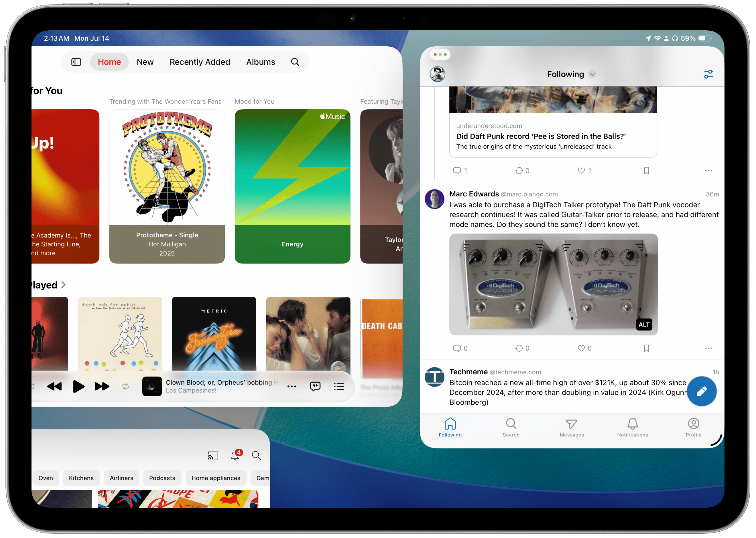Select the Podcasts topic chip
The width and height of the screenshot is (756, 538).
click(x=162, y=478)
